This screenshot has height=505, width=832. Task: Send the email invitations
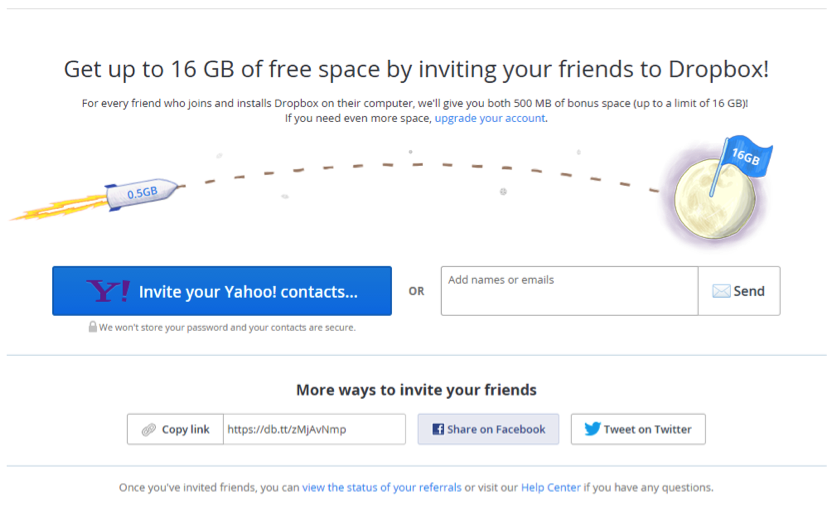(x=739, y=291)
